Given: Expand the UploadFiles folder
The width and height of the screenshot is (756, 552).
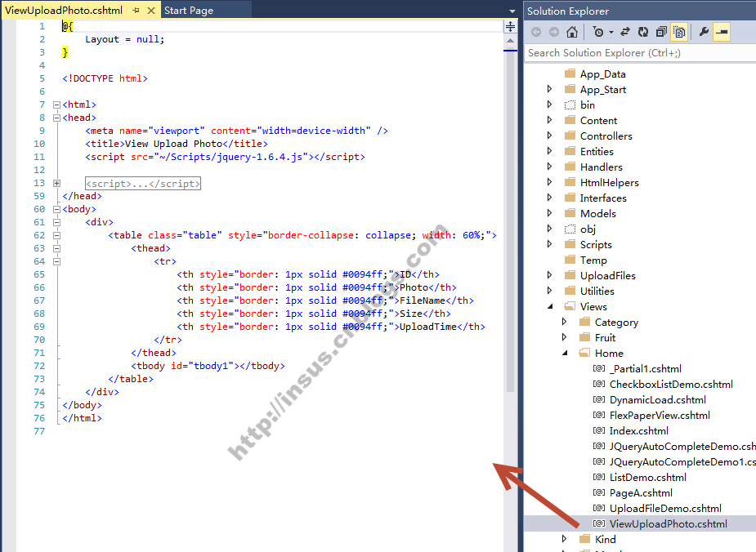Looking at the screenshot, I should pos(550,275).
